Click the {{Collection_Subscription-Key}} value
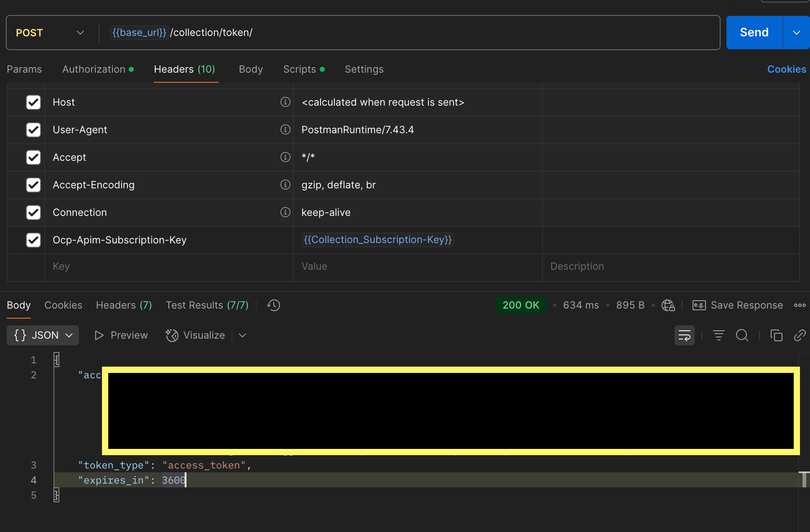The width and height of the screenshot is (810, 532). click(x=377, y=240)
